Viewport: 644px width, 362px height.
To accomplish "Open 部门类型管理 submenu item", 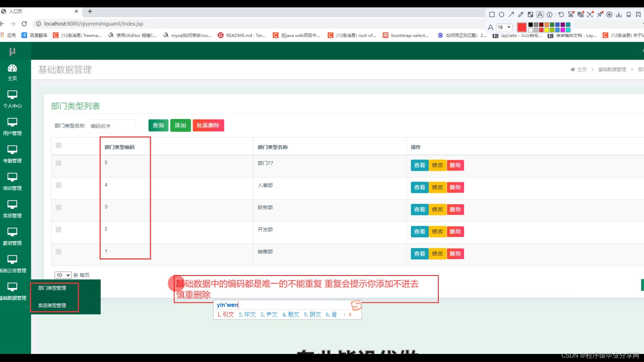I will point(52,288).
